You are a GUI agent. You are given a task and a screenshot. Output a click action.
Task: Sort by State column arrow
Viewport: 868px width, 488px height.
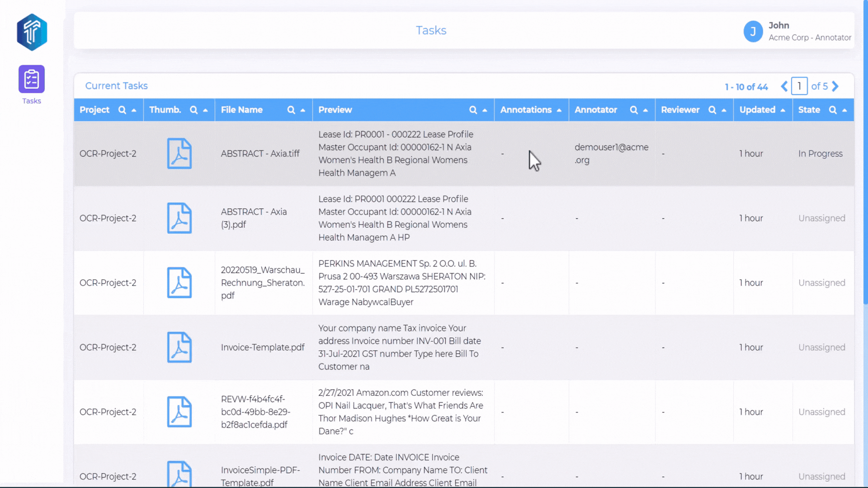[x=844, y=110]
